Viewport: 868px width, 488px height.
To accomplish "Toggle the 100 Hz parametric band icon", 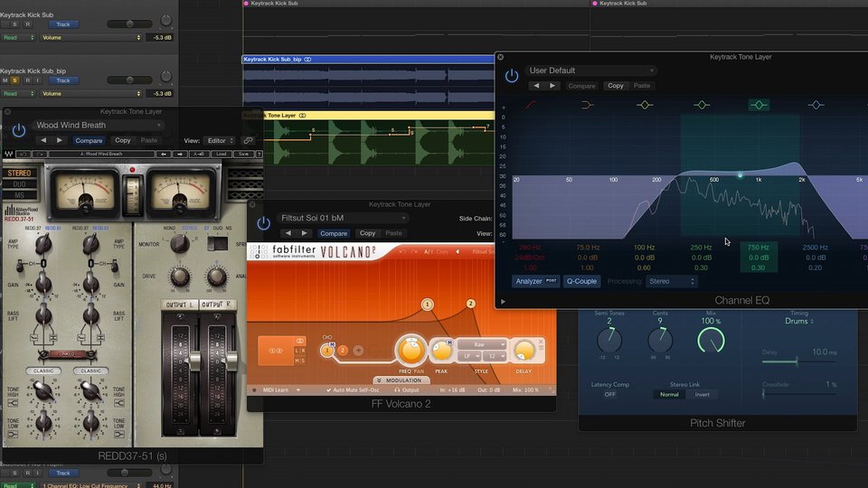I will 645,105.
